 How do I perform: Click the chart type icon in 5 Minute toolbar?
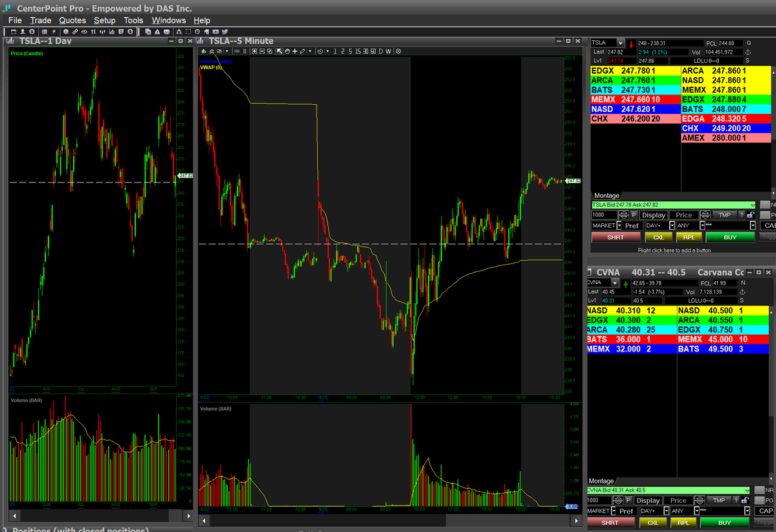click(x=203, y=51)
